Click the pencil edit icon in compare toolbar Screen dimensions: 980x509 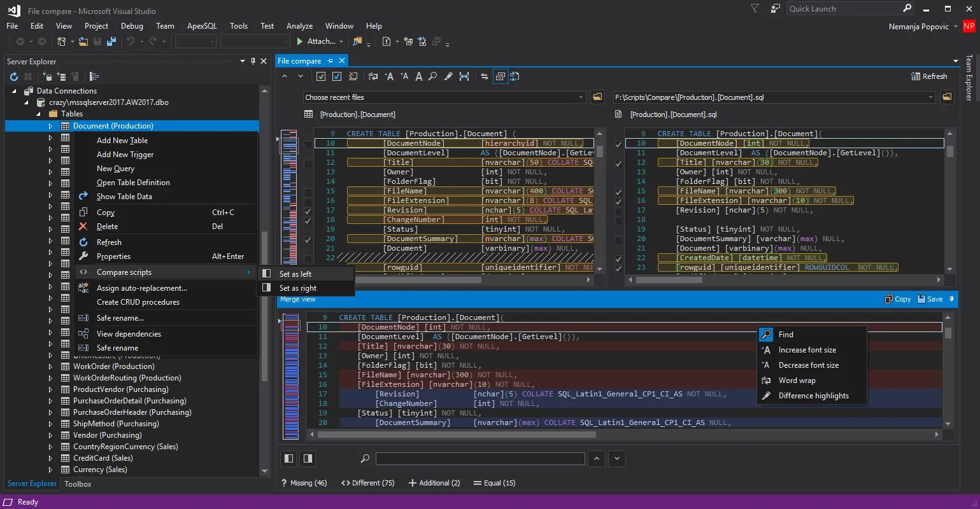(x=448, y=76)
